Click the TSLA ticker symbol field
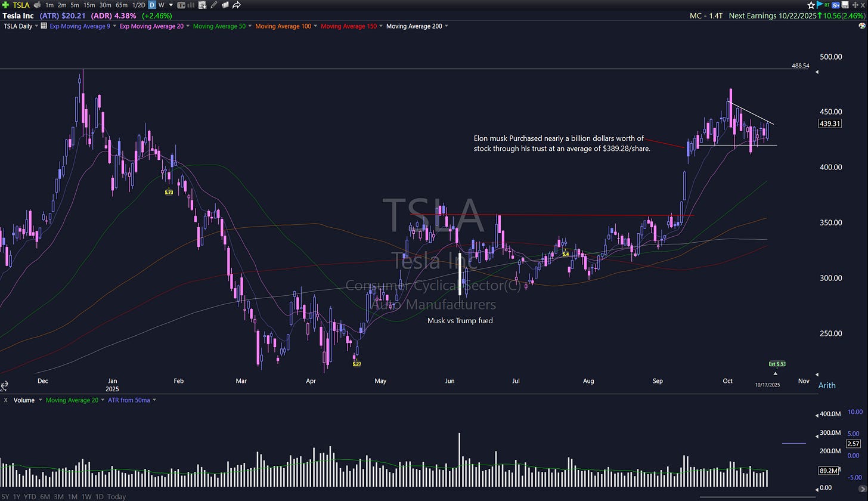The height and width of the screenshot is (501, 868). tap(21, 5)
